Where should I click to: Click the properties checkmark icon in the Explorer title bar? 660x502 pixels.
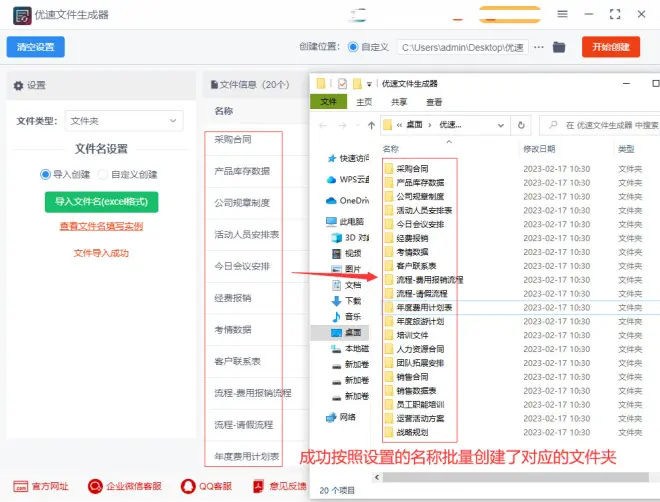pyautogui.click(x=342, y=84)
